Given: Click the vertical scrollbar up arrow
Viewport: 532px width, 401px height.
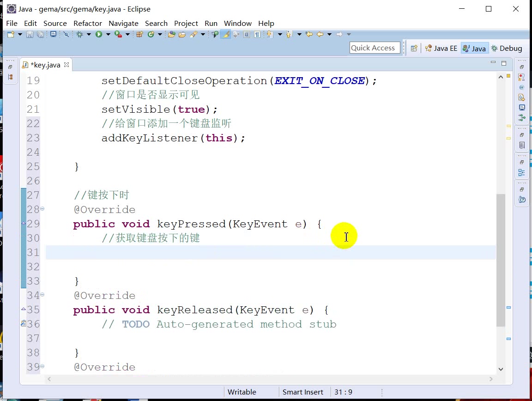Looking at the screenshot, I should [x=501, y=77].
